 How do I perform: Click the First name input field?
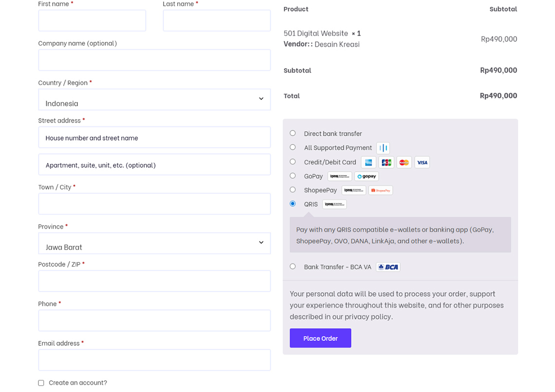92,21
